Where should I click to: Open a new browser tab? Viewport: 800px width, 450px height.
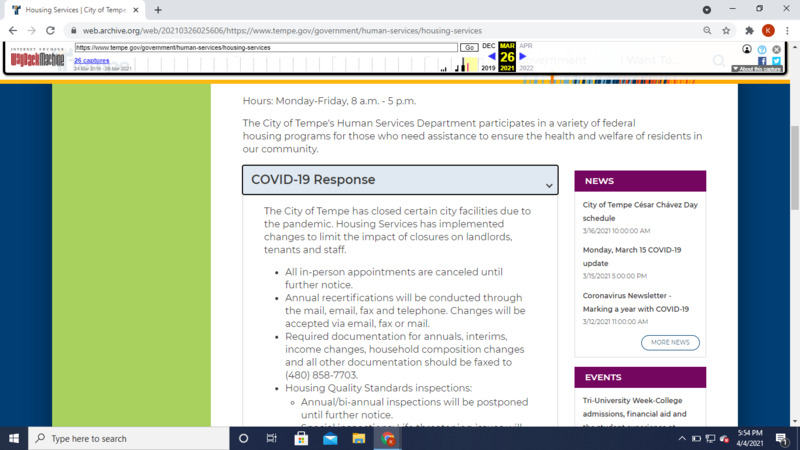tap(158, 10)
